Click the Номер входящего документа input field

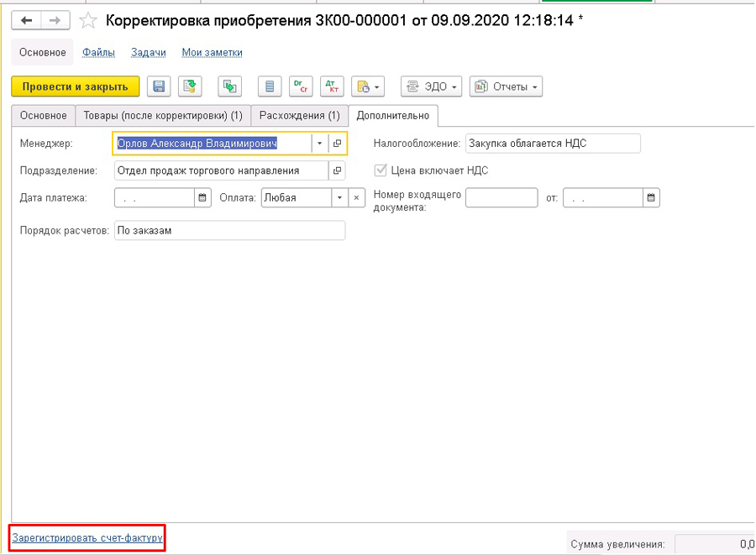(501, 197)
